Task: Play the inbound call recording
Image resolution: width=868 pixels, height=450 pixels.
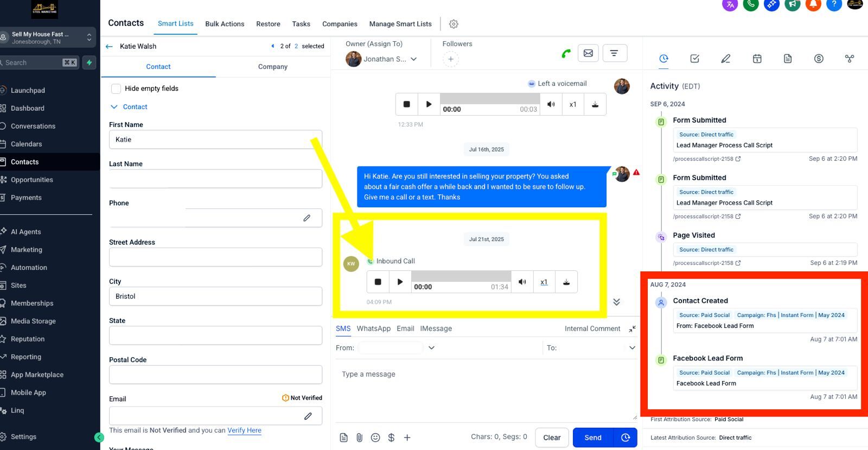Action: pyautogui.click(x=400, y=282)
